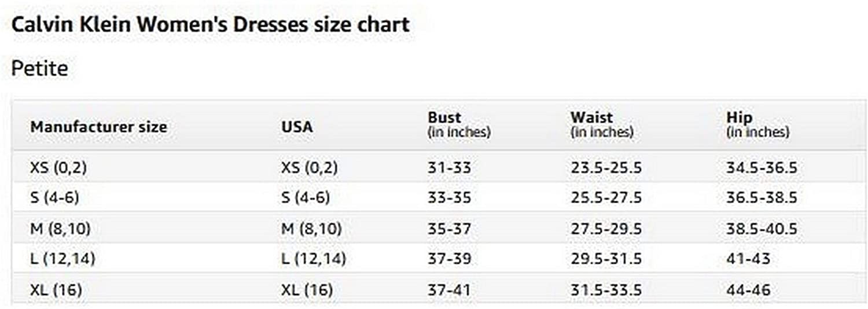
Task: Select the 23.5-25.5 waist measurement
Action: click(606, 168)
